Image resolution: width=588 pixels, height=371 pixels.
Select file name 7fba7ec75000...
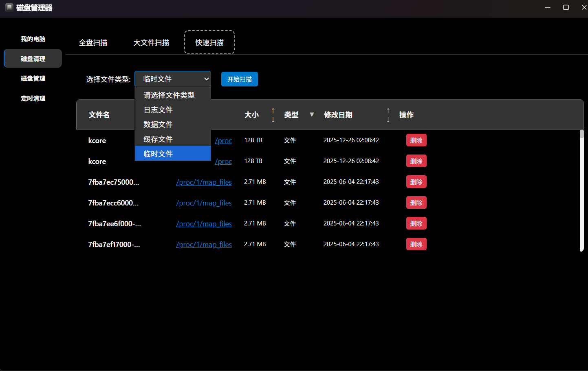point(114,182)
